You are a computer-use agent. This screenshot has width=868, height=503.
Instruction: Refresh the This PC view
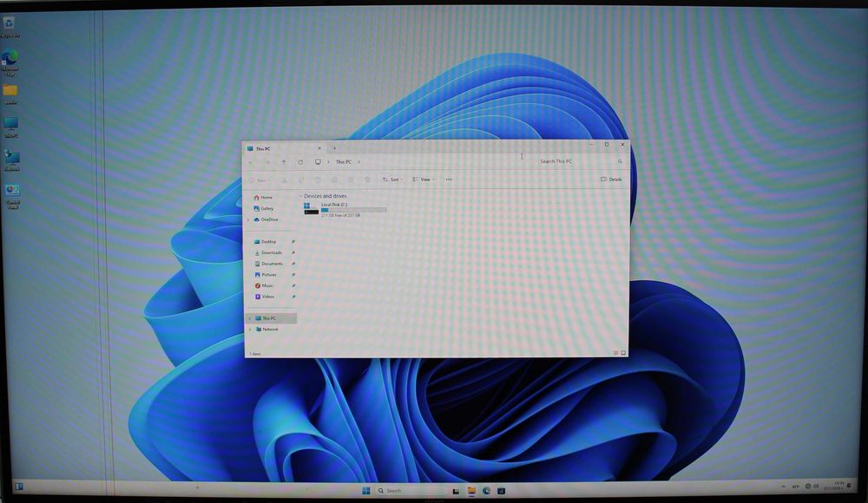(300, 162)
